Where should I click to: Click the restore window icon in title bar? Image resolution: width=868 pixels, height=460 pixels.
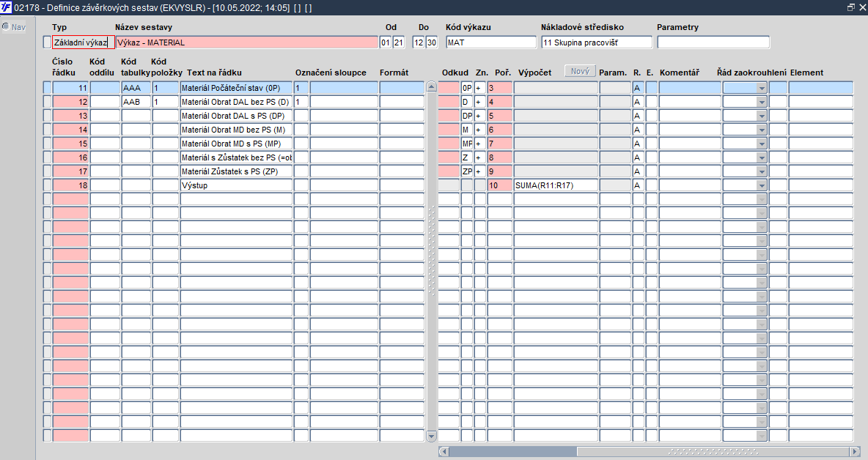[x=851, y=8]
